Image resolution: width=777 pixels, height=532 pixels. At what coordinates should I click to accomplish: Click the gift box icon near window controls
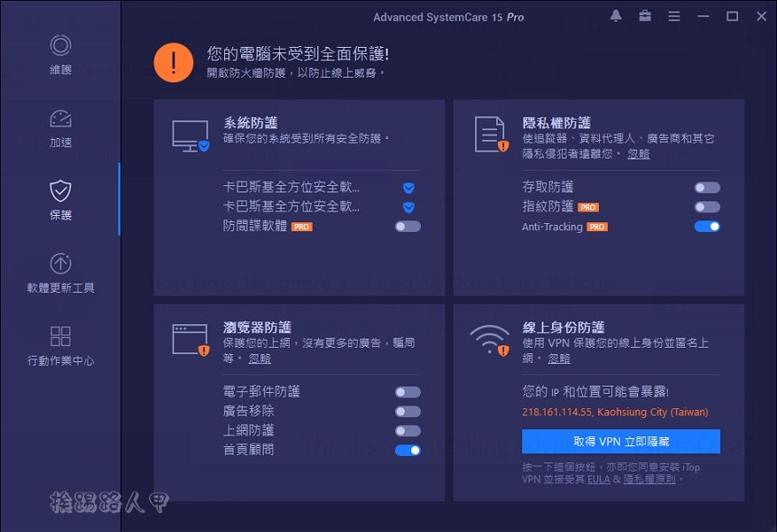click(x=645, y=15)
